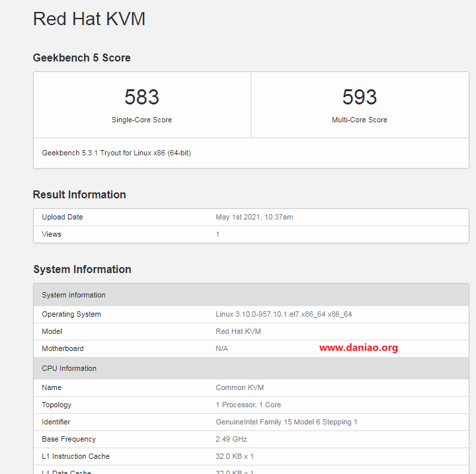Click the Identifier row label

click(56, 422)
